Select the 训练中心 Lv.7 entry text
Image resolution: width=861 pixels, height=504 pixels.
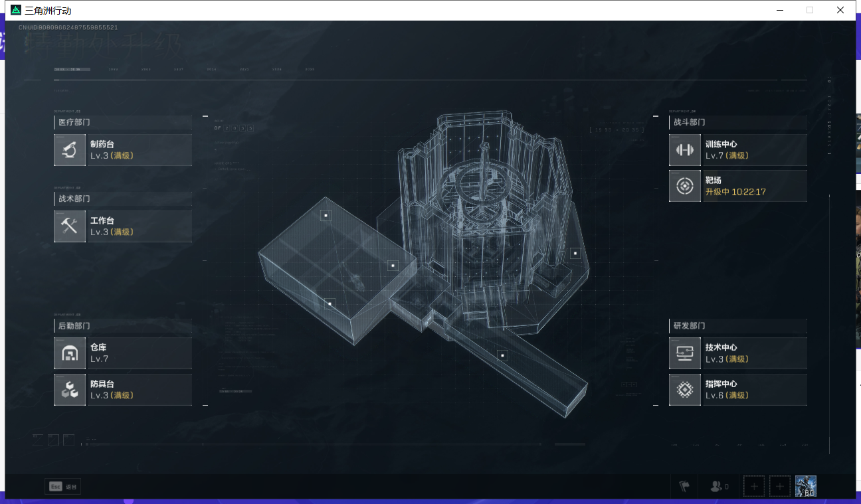click(x=727, y=150)
